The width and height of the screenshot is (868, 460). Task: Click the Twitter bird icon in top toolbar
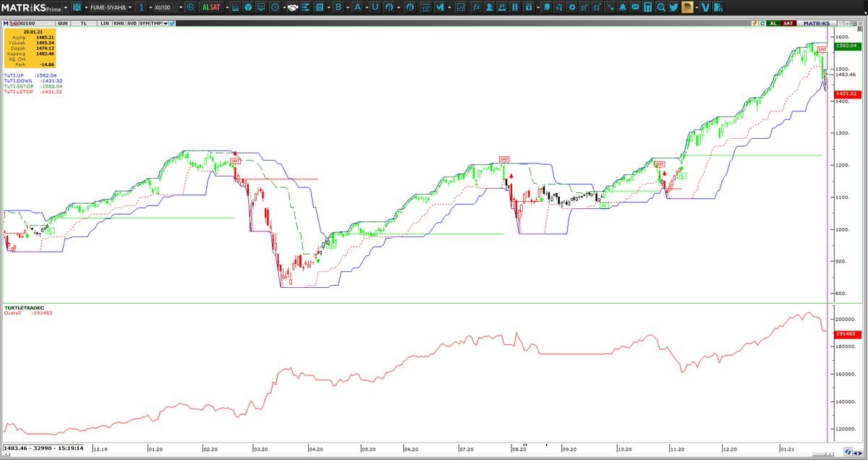(x=673, y=7)
